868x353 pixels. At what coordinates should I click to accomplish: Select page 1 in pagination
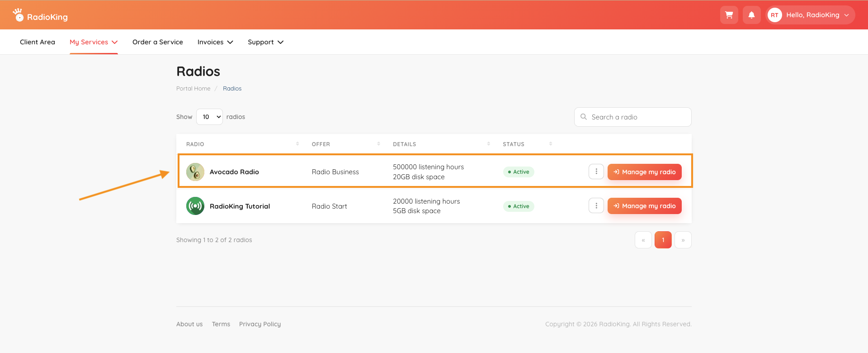click(663, 240)
